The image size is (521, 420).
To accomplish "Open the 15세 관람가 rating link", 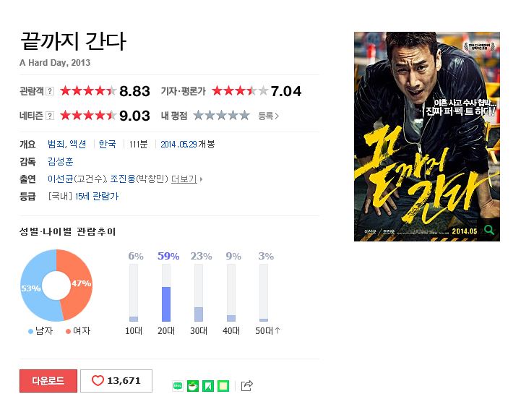I will click(x=97, y=197).
